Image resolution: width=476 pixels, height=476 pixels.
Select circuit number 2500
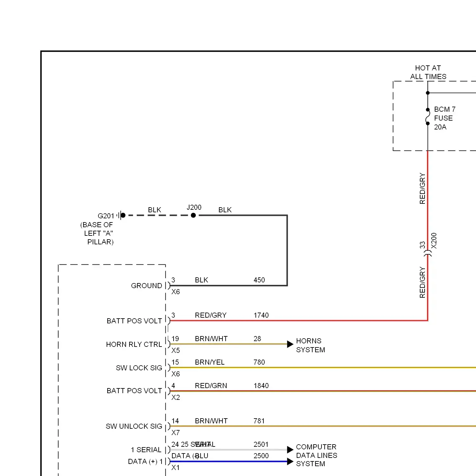[261, 456]
